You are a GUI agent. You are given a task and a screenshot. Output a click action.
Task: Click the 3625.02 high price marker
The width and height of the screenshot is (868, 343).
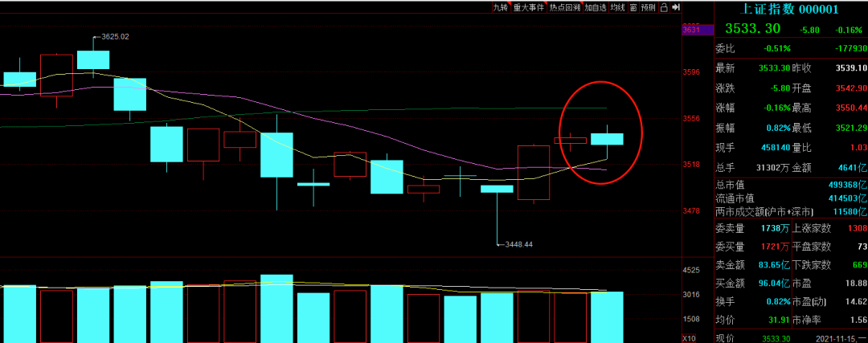[x=112, y=37]
